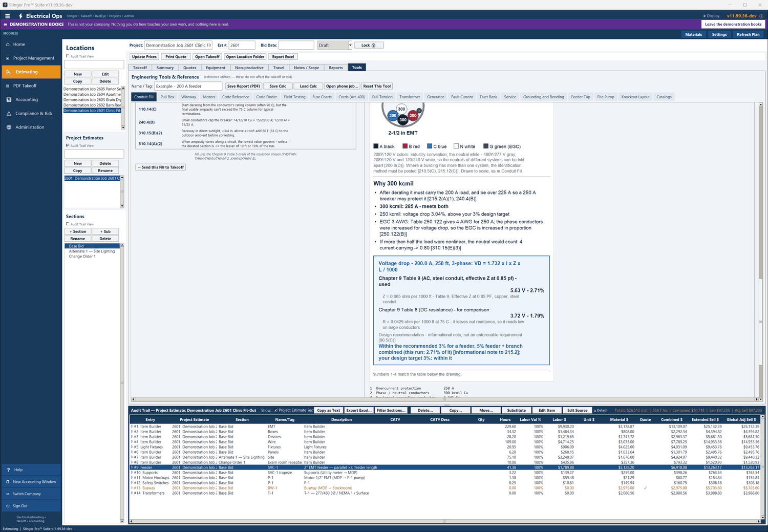
Task: Click the B red legend swatch
Action: click(x=405, y=146)
